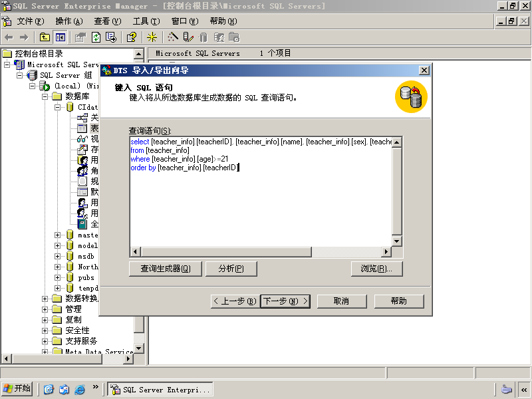Click the query box scroll right arrow
The width and height of the screenshot is (532, 399).
pyautogui.click(x=386, y=252)
